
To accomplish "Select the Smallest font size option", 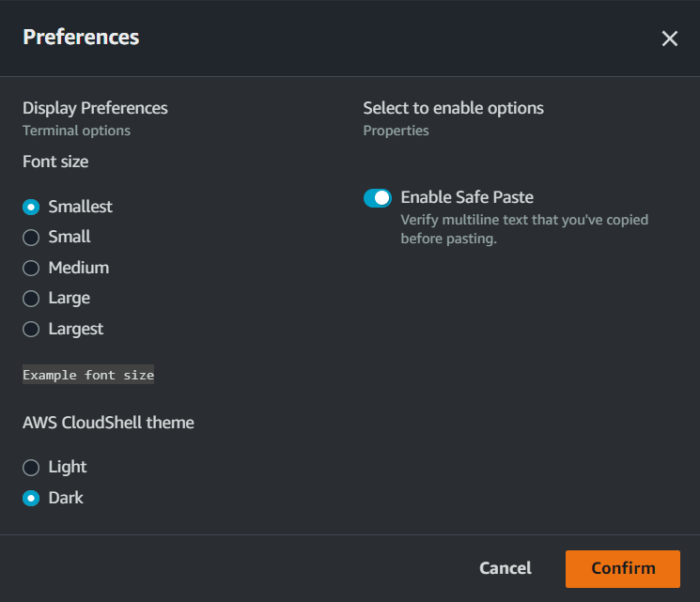I will click(x=31, y=207).
